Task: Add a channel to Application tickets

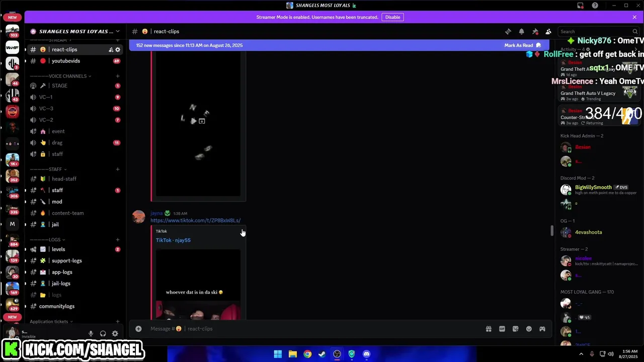Action: 118,321
